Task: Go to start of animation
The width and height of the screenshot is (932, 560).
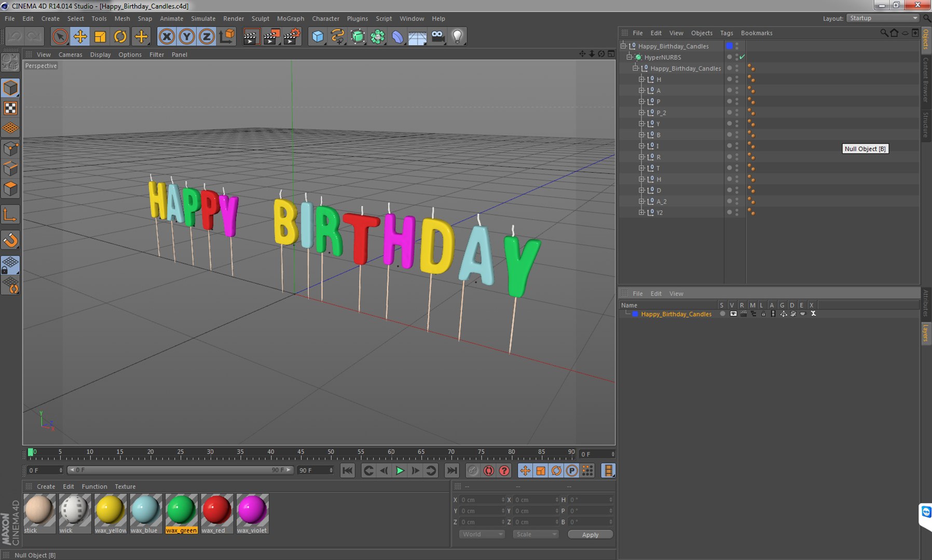Action: (347, 470)
